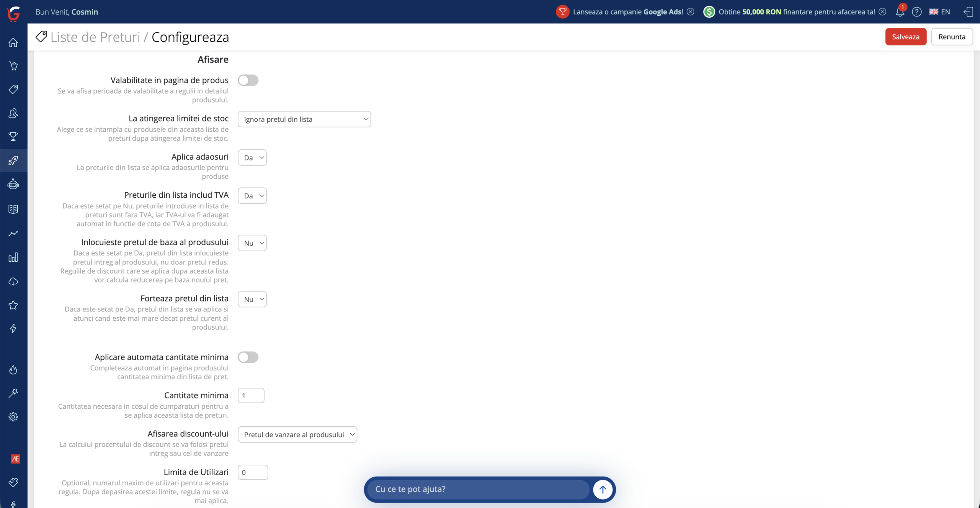Image resolution: width=980 pixels, height=508 pixels.
Task: Select the rocket marketing icon in sidebar
Action: [x=13, y=160]
